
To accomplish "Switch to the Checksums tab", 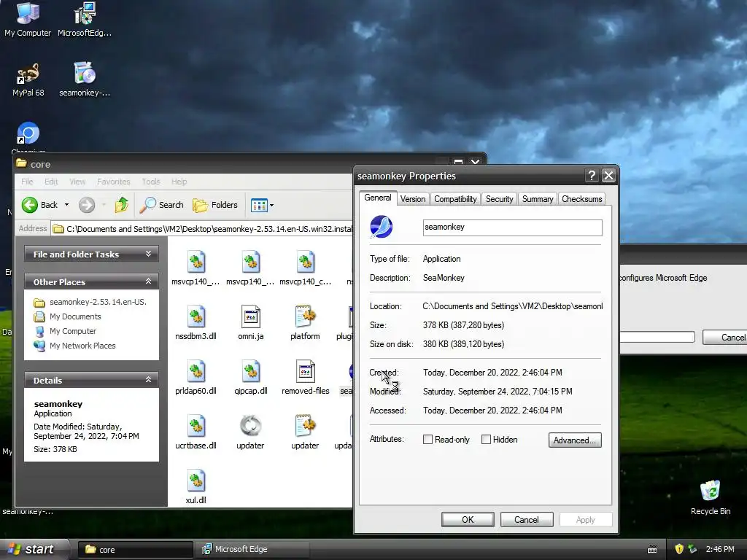I will pos(581,199).
